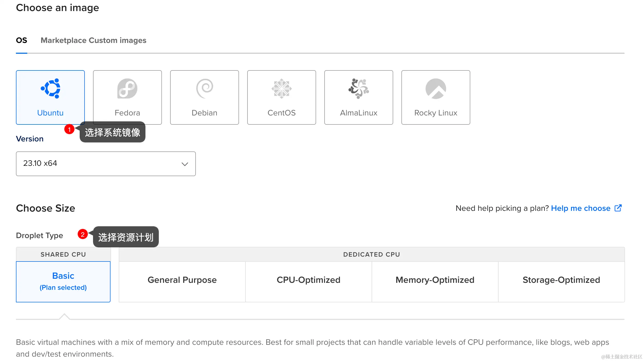644x361 pixels.
Task: Click the red annotation marker 1
Action: 69,129
